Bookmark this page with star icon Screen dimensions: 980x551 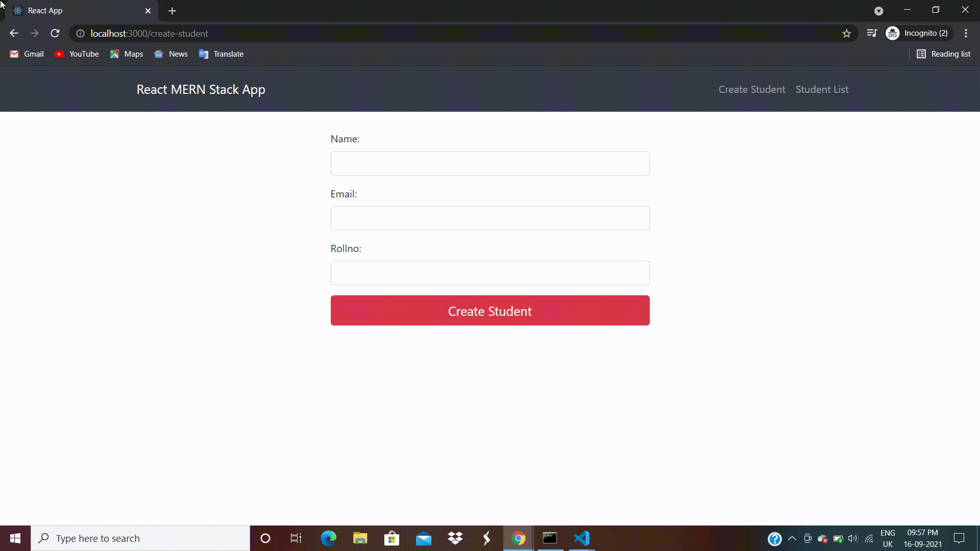pos(847,34)
